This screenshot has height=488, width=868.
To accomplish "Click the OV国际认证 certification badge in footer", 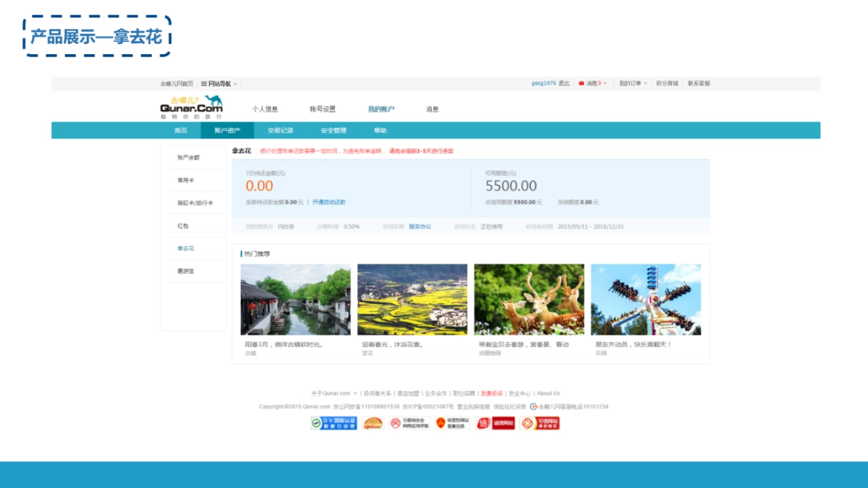I will 335,424.
